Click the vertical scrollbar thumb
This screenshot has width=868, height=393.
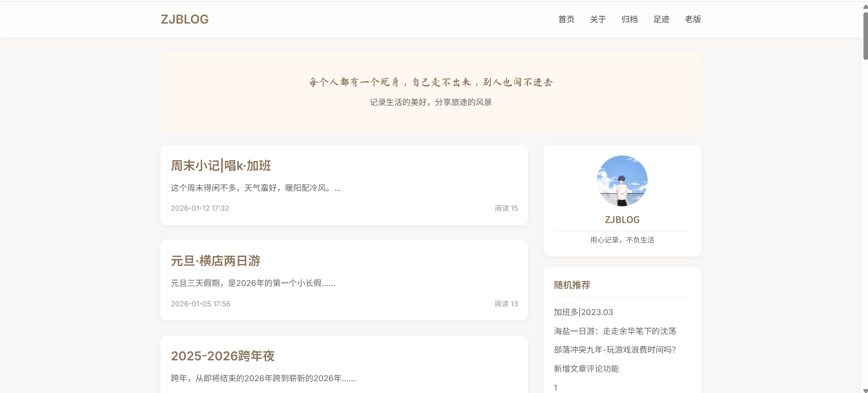[865, 36]
